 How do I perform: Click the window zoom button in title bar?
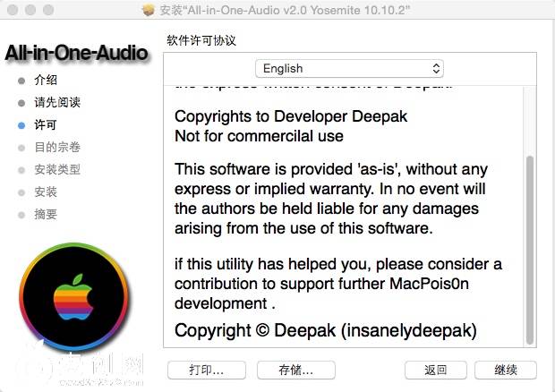tap(48, 10)
